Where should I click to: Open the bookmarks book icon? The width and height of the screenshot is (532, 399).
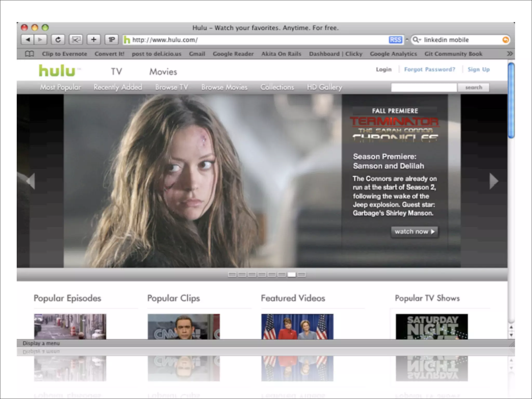(30, 54)
